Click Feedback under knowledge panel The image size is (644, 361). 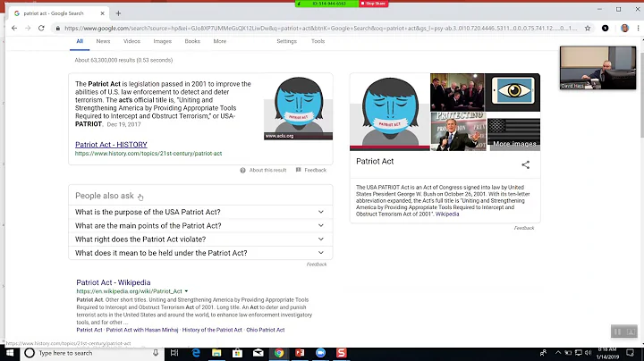pos(524,228)
